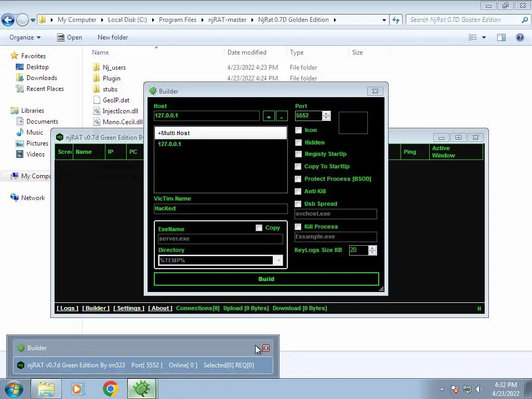Click [About] in njRAT bottom bar
532x399 pixels.
160,309
